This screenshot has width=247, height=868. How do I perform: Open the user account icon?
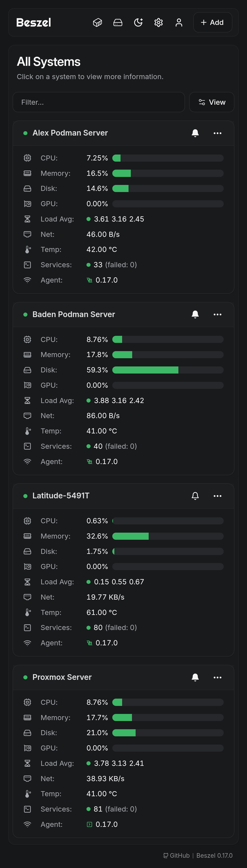coord(179,23)
